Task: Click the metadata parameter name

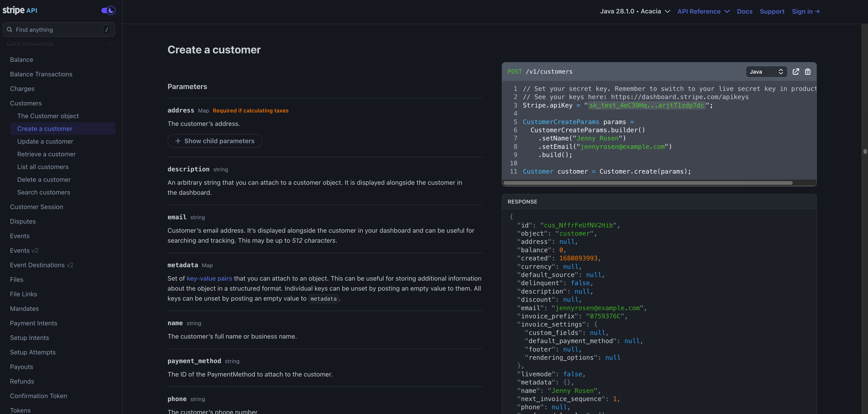Action: click(183, 265)
